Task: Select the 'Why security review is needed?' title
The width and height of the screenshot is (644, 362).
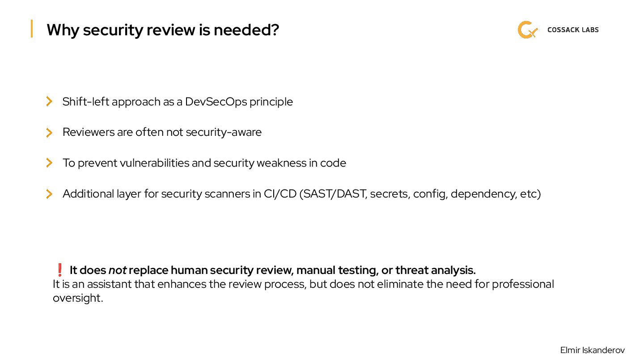Action: (x=163, y=30)
